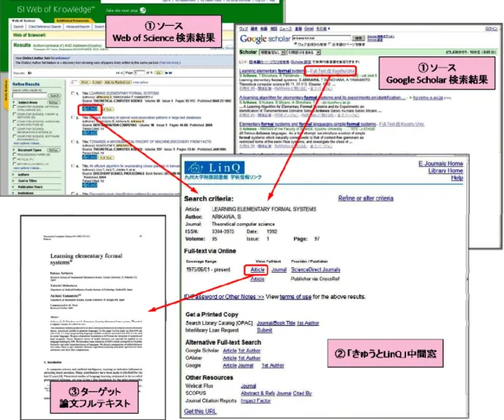Screen dimensions: 504x420
Task: Select 'Search whole web' radio in Google Scholar
Action: (x=296, y=45)
